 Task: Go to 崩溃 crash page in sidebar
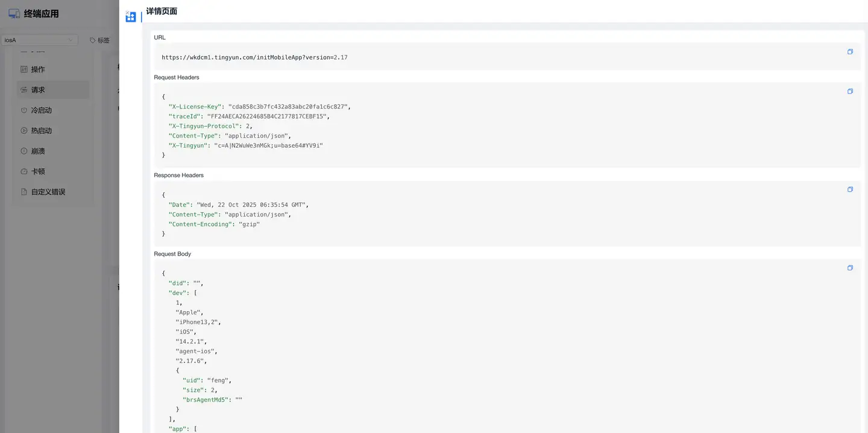point(38,151)
